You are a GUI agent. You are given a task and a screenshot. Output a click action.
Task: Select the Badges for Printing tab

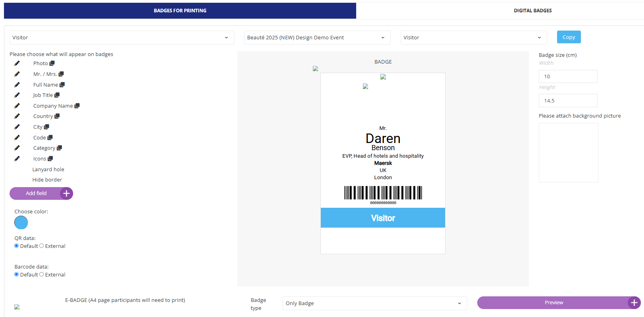pos(180,11)
